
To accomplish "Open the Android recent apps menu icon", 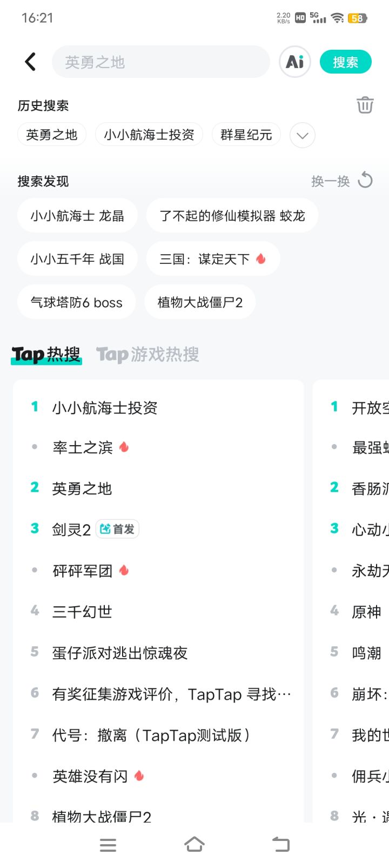I will pyautogui.click(x=108, y=845).
